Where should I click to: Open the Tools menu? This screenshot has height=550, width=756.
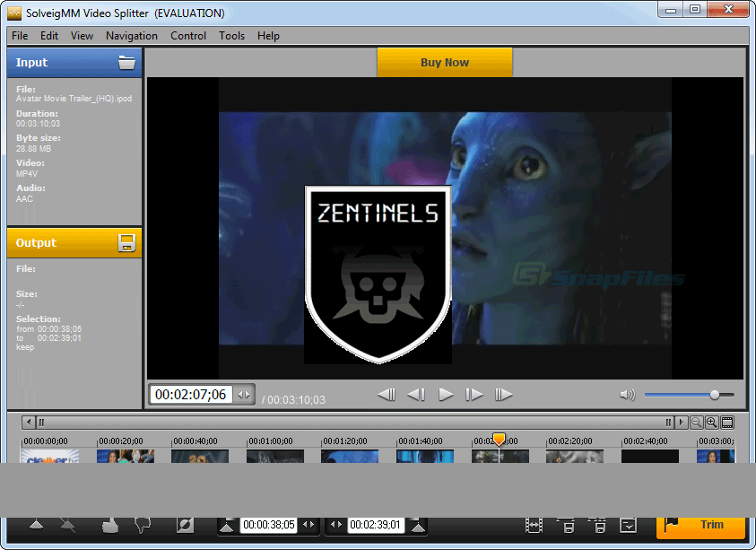[x=232, y=36]
